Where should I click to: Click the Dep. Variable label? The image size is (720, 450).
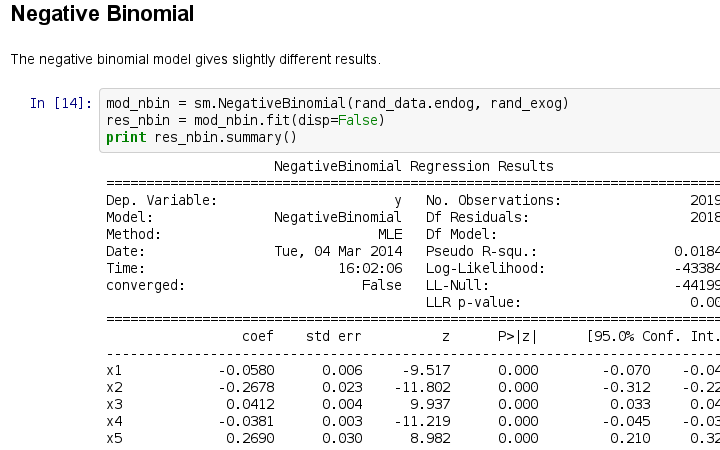pos(161,200)
